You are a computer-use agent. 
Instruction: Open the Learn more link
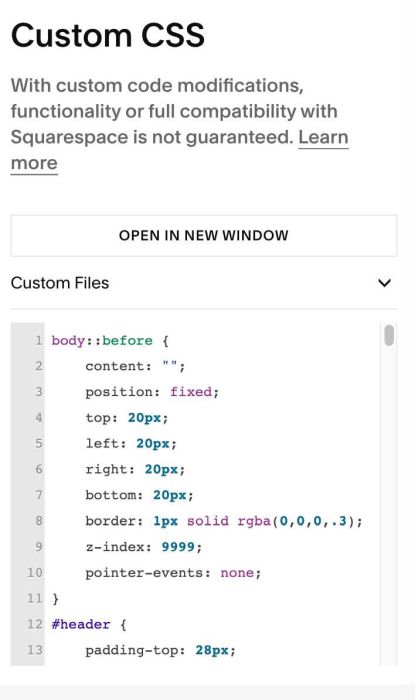point(324,137)
